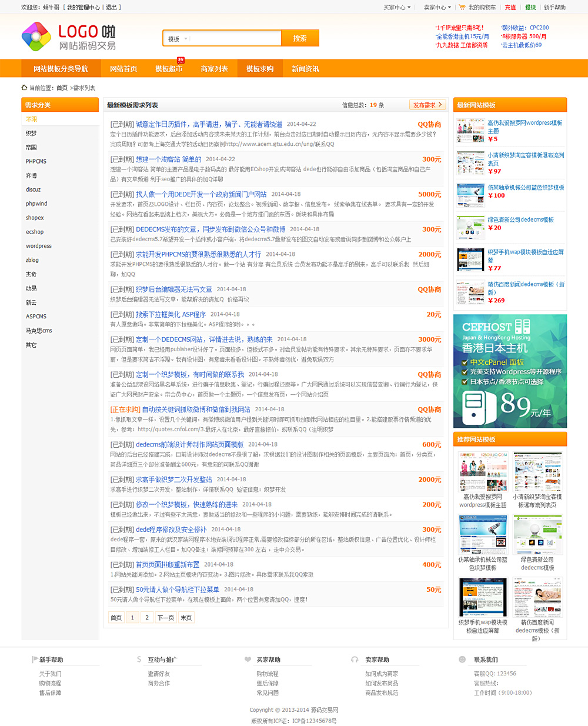The width and height of the screenshot is (588, 726).
Task: Click the 香港日本主机 hosting ad banner
Action: coord(510,371)
